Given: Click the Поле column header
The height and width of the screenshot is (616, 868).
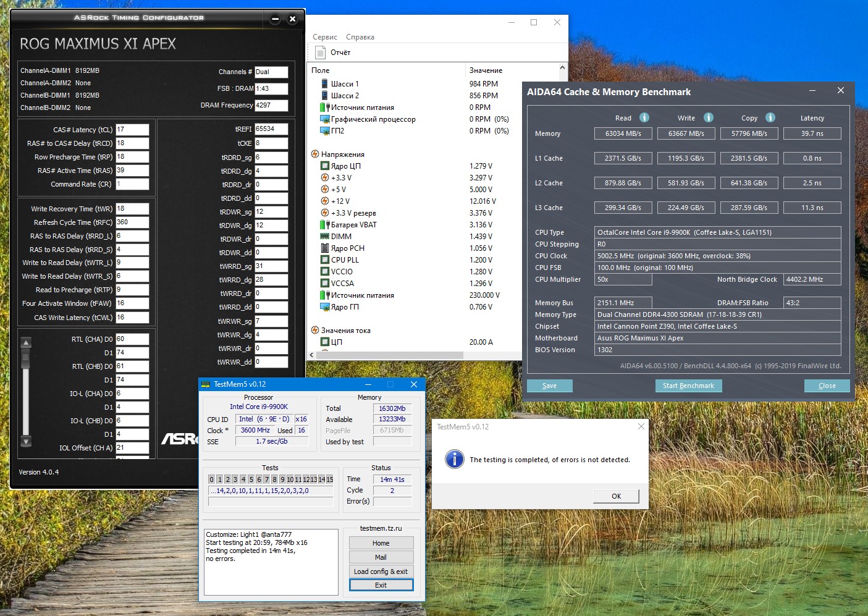Looking at the screenshot, I should 321,70.
